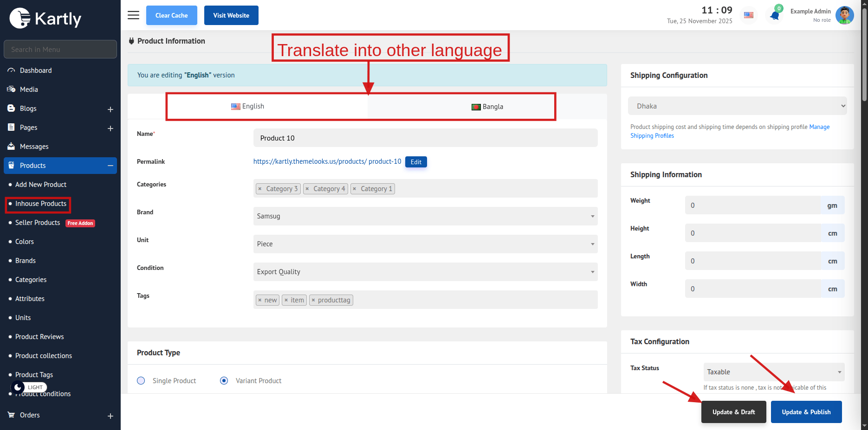
Task: Click the product Name input field
Action: coord(425,138)
